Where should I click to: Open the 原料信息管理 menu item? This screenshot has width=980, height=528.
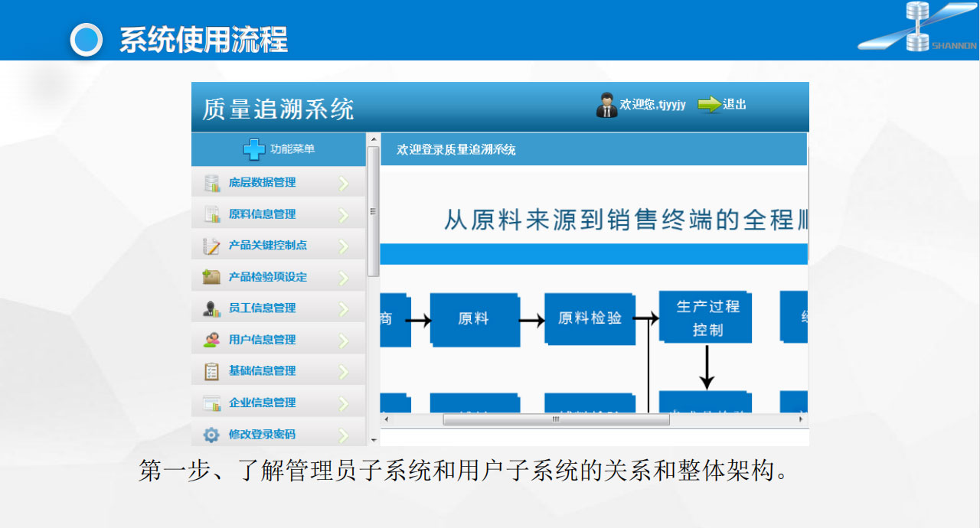coord(262,214)
